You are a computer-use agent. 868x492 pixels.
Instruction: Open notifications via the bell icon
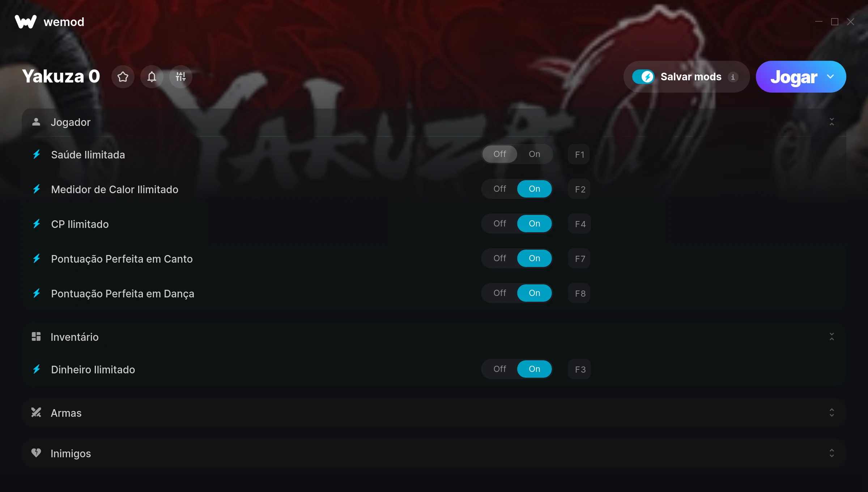[x=152, y=77]
